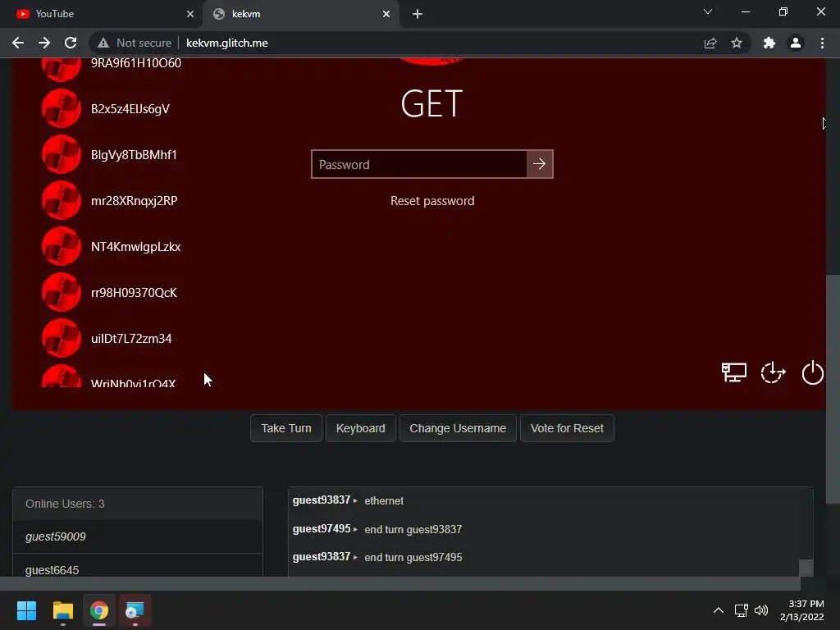Open Chrome from taskbar
Viewport: 840px width, 630px height.
click(x=99, y=610)
